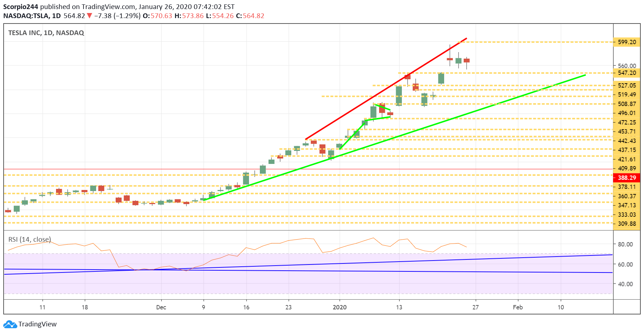Click the Dec date axis label
Viewport: 644px width, 334px height.
click(x=161, y=307)
